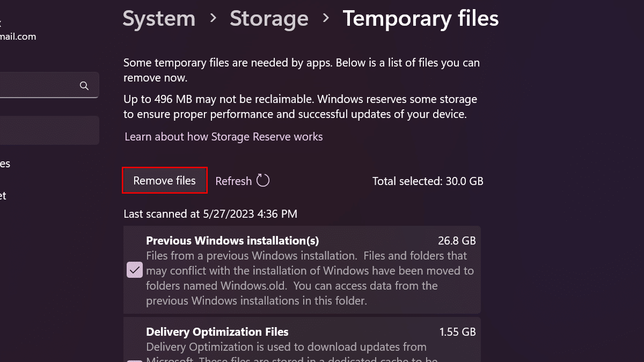Select the Delivery Optimization Files title

click(217, 332)
